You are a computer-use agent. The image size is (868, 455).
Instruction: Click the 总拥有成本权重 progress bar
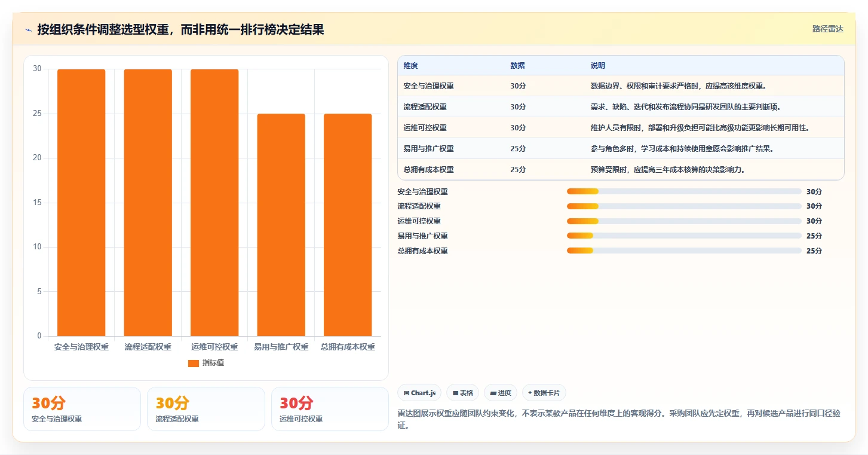684,251
